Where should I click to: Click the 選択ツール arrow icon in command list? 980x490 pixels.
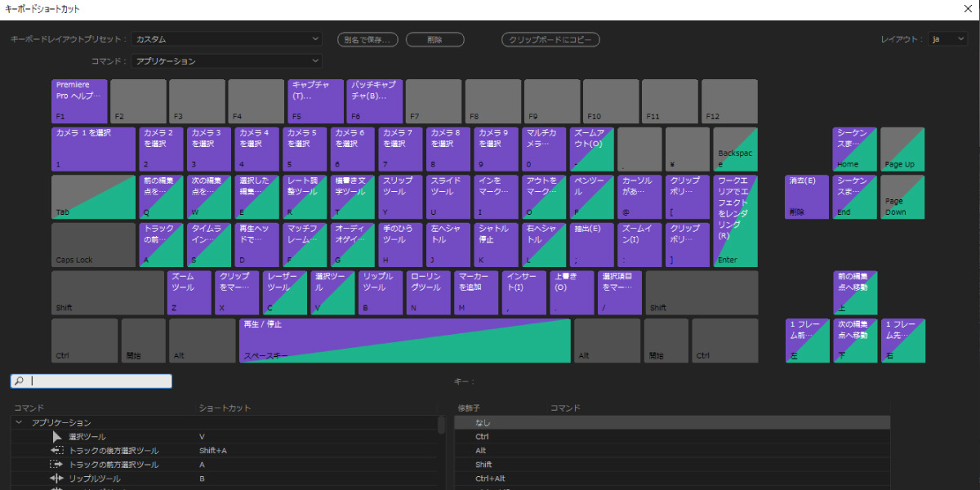57,437
